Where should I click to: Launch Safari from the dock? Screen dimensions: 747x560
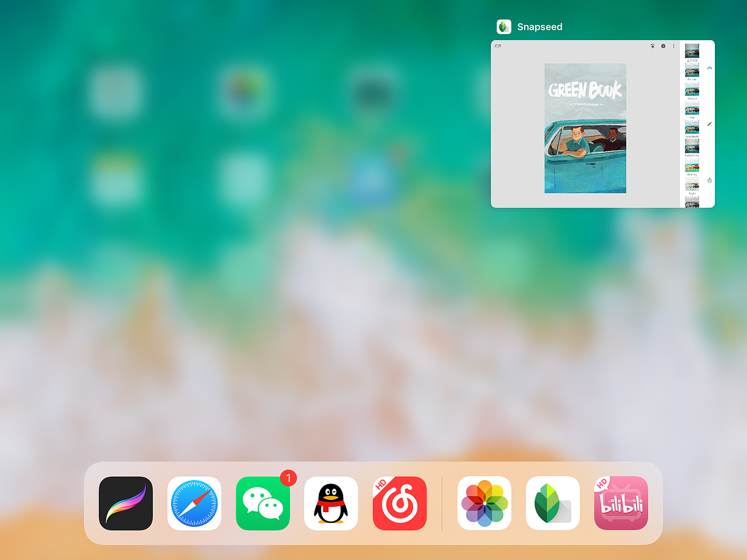tap(194, 503)
